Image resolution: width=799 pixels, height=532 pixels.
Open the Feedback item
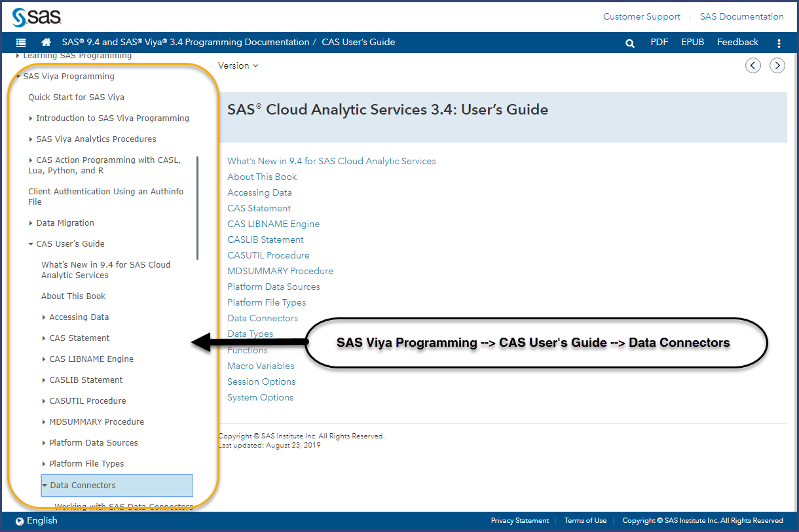[x=737, y=42]
